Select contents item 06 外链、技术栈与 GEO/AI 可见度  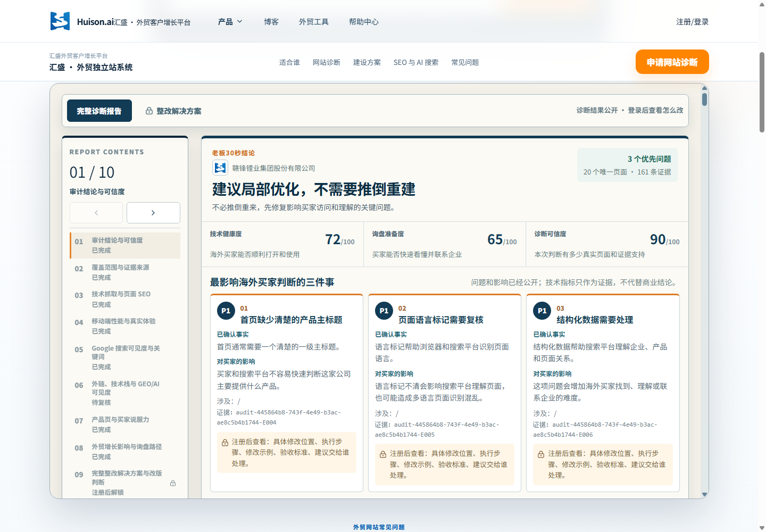coord(125,393)
